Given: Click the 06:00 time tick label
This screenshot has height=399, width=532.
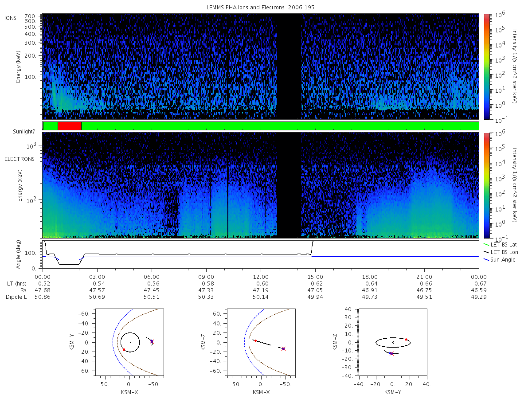Looking at the screenshot, I should click(152, 277).
